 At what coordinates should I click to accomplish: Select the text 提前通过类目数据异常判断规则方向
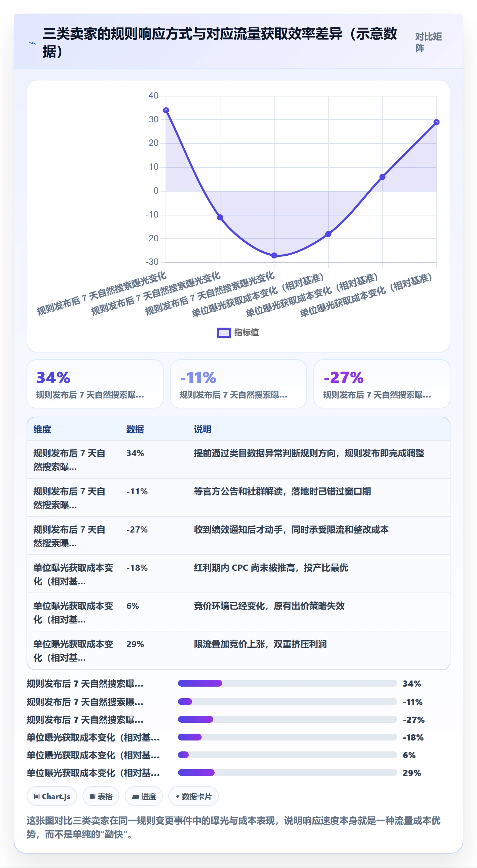[265, 453]
